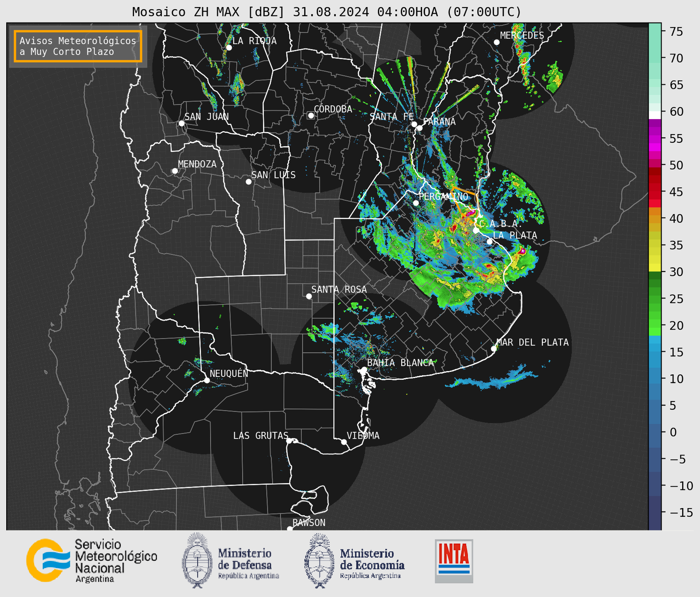Click the dark navy -15 dBZ color band
This screenshot has height=597, width=700.
(655, 513)
